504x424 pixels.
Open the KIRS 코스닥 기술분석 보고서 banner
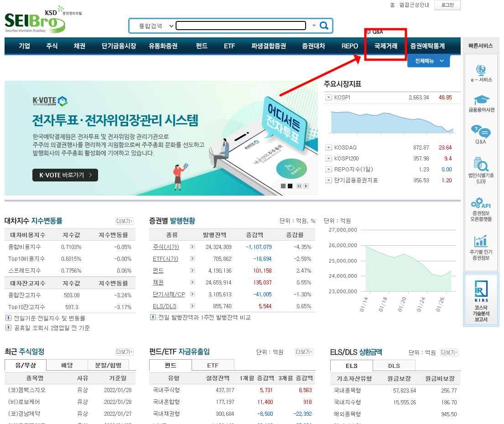click(481, 300)
